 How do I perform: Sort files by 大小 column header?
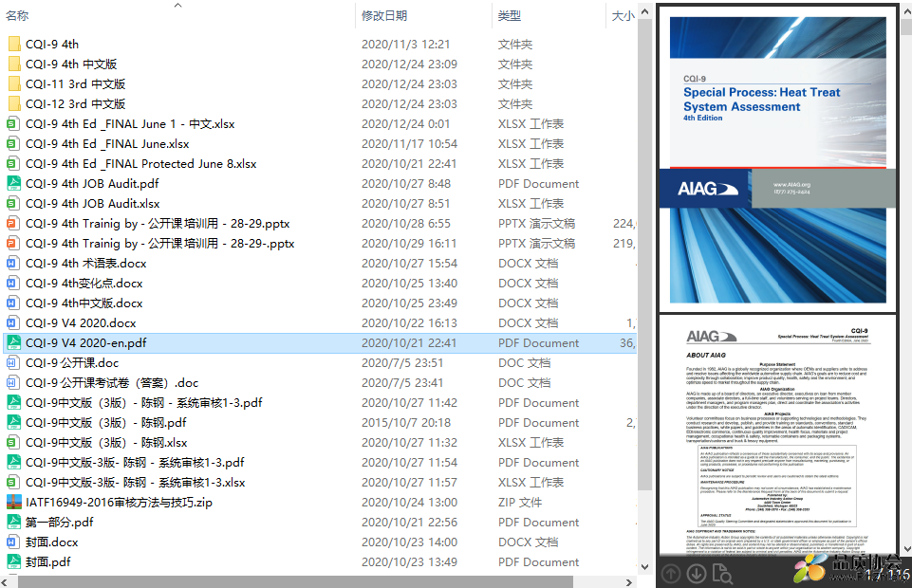623,16
